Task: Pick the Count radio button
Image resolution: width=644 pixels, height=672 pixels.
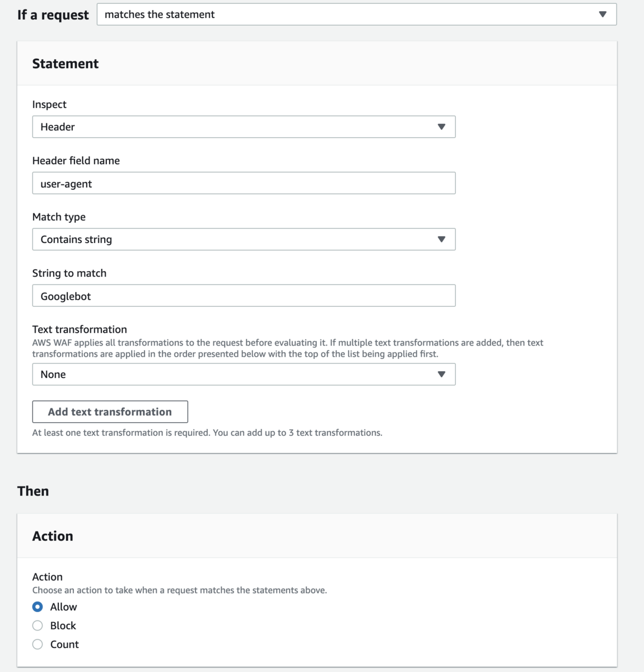Action: click(x=38, y=645)
